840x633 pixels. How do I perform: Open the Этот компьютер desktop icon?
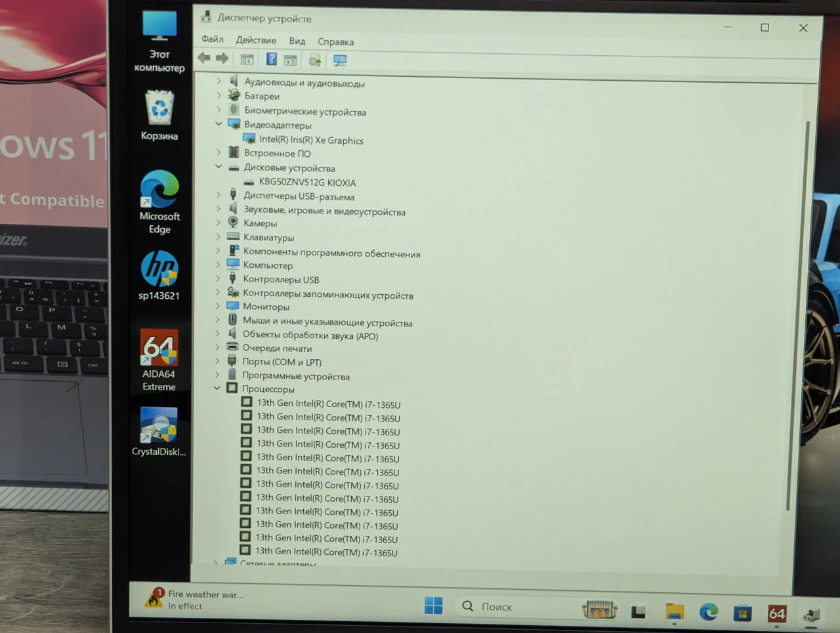(159, 41)
